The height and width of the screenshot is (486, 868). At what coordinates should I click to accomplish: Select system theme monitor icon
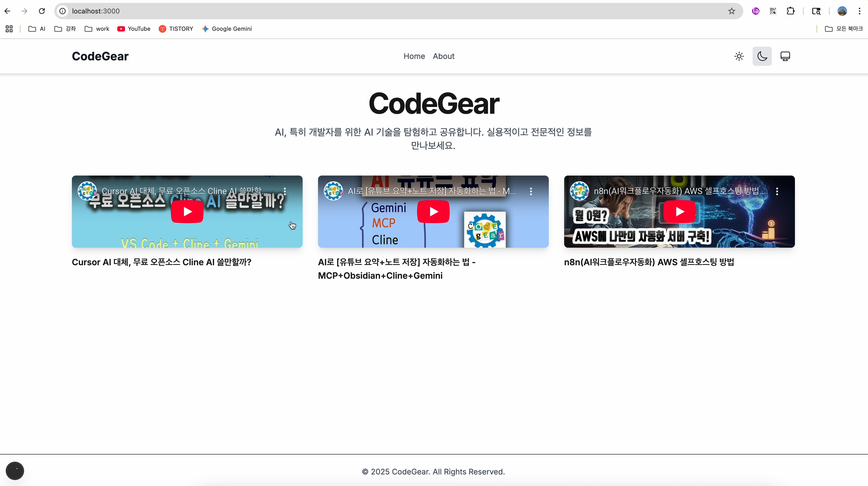click(x=785, y=56)
